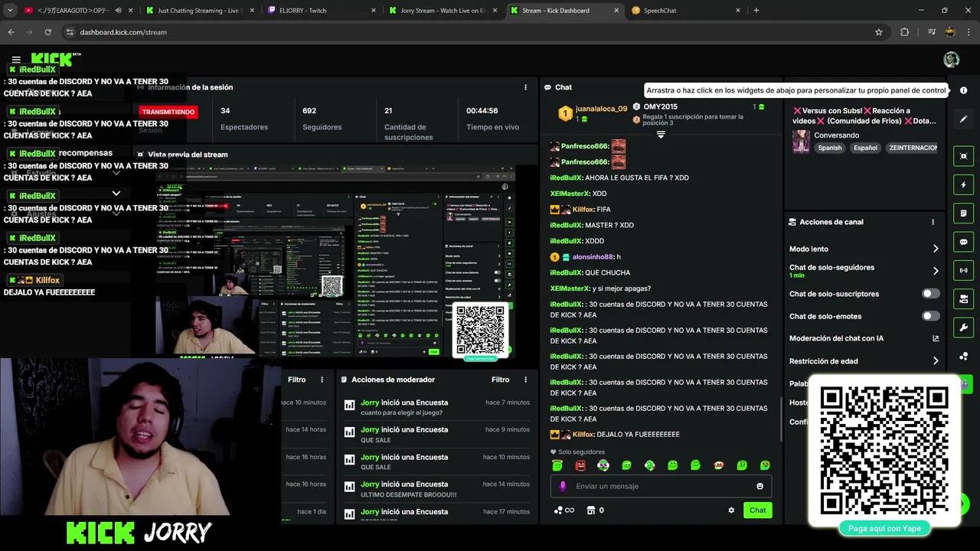Toggle Chat de solo-suscriptores switch
Viewport: 980px width, 551px height.
[x=931, y=294]
